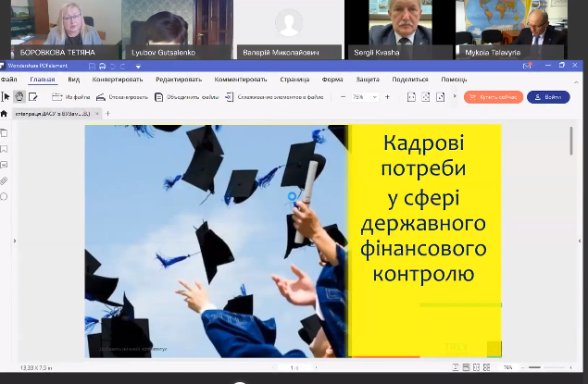Click the home icon beside document tab
This screenshot has width=588, height=384.
click(x=5, y=114)
